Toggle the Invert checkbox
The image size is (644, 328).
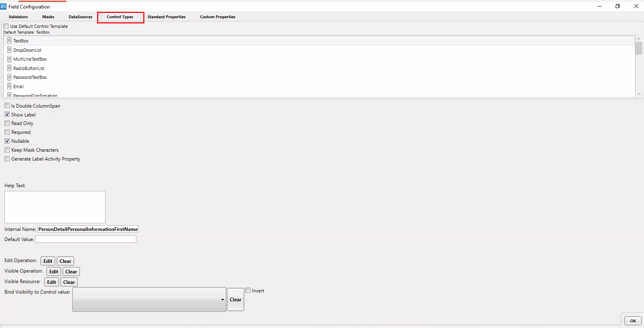point(248,290)
